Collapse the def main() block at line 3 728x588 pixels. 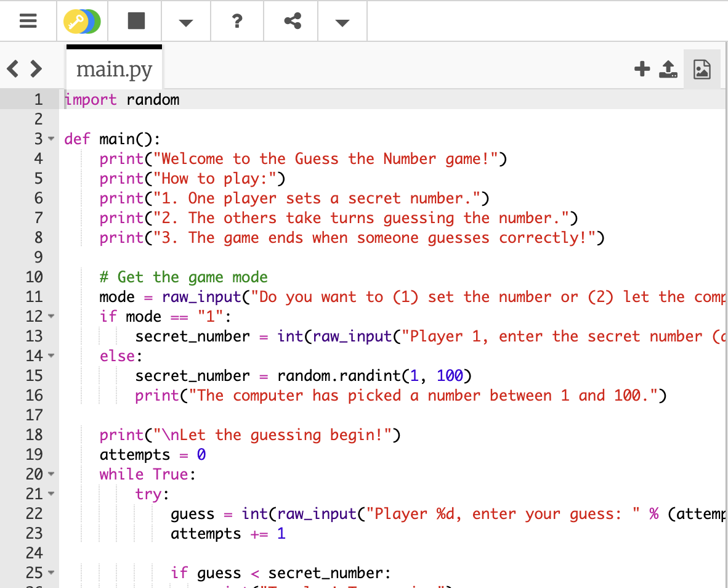(x=51, y=139)
